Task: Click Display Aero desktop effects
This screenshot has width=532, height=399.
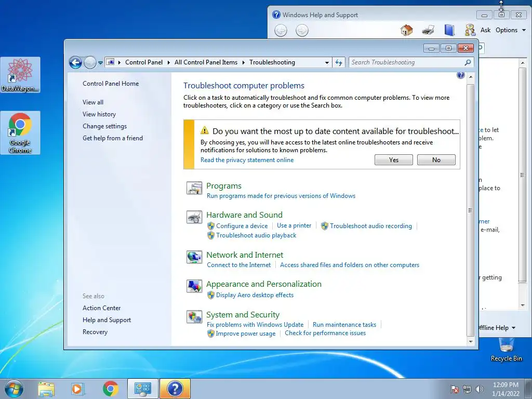Action: pyautogui.click(x=255, y=295)
